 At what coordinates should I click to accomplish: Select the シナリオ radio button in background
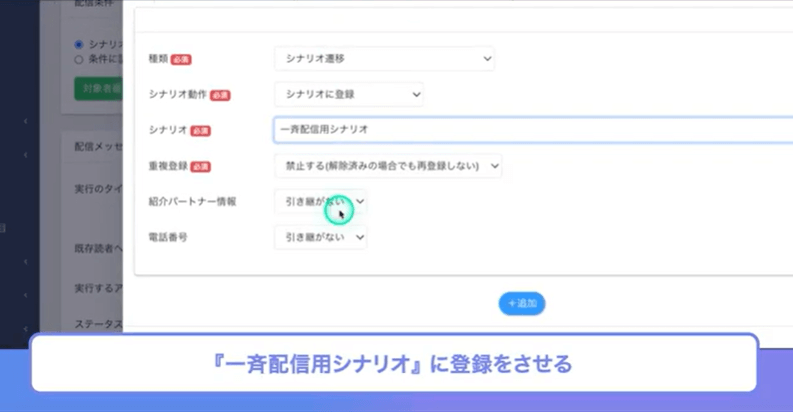click(x=79, y=45)
